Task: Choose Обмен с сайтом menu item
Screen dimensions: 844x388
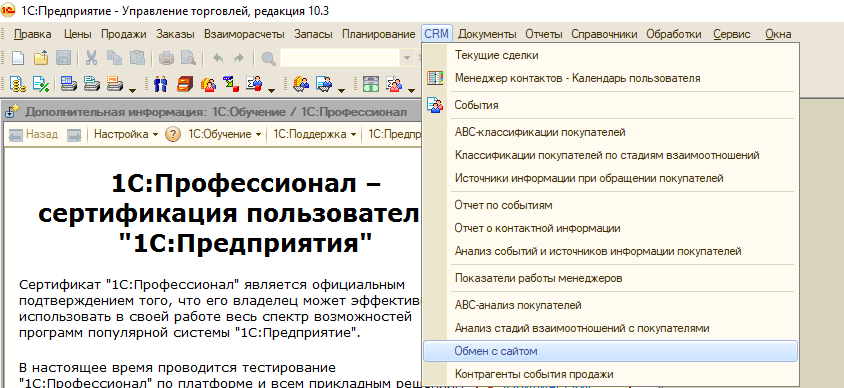Action: (x=610, y=351)
